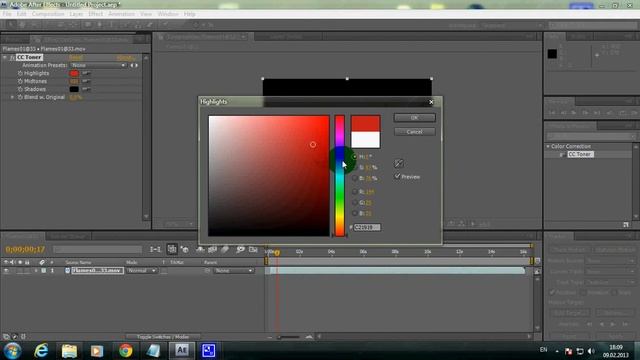Click the hex color input field
Screen dimensions: 640x360
click(367, 227)
